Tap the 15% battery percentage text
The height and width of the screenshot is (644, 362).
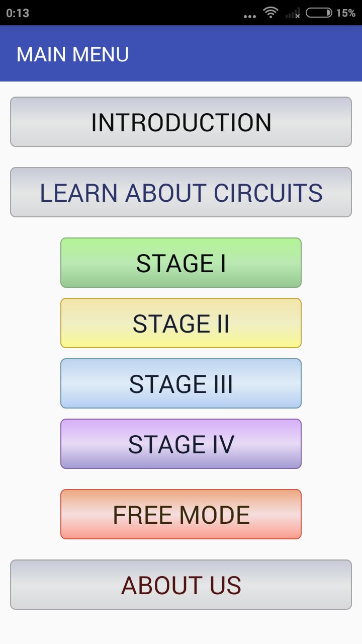[346, 13]
